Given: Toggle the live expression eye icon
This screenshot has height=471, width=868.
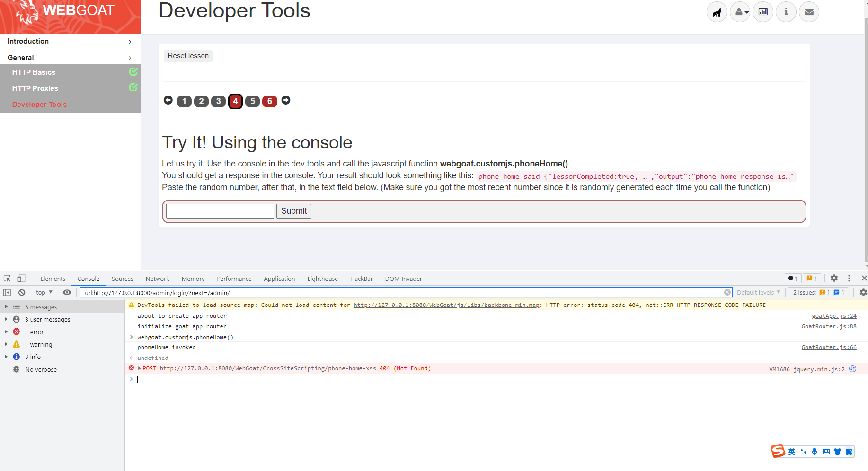Looking at the screenshot, I should coord(67,292).
